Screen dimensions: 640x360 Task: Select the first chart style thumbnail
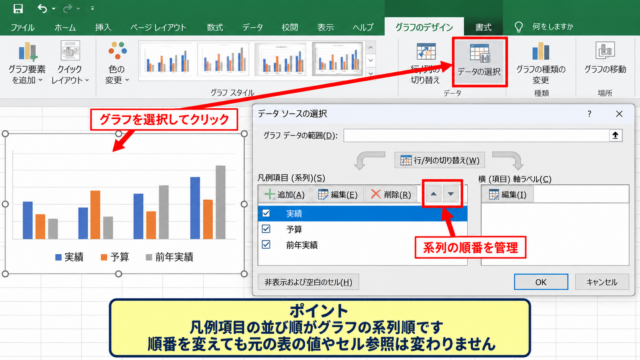pyautogui.click(x=168, y=60)
